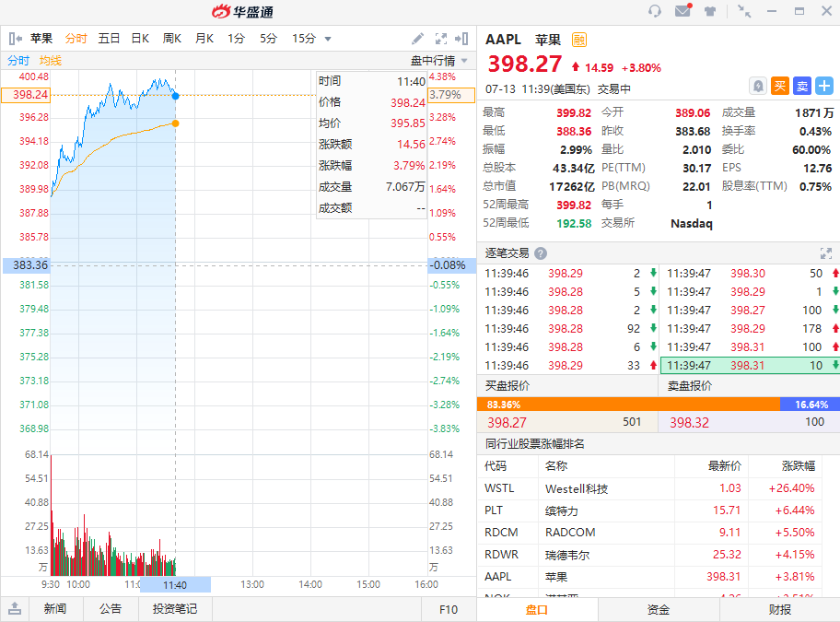Open customer service headset icon
The height and width of the screenshot is (622, 840).
(x=654, y=11)
